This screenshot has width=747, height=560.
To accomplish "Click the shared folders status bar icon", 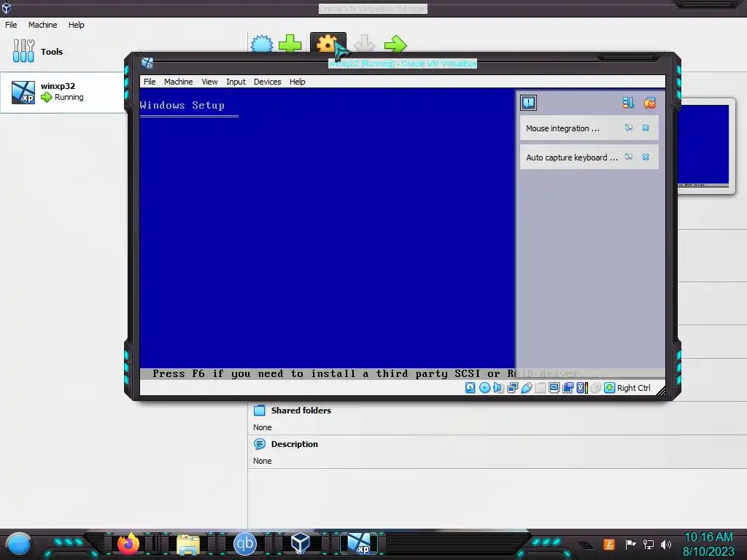I will point(541,388).
